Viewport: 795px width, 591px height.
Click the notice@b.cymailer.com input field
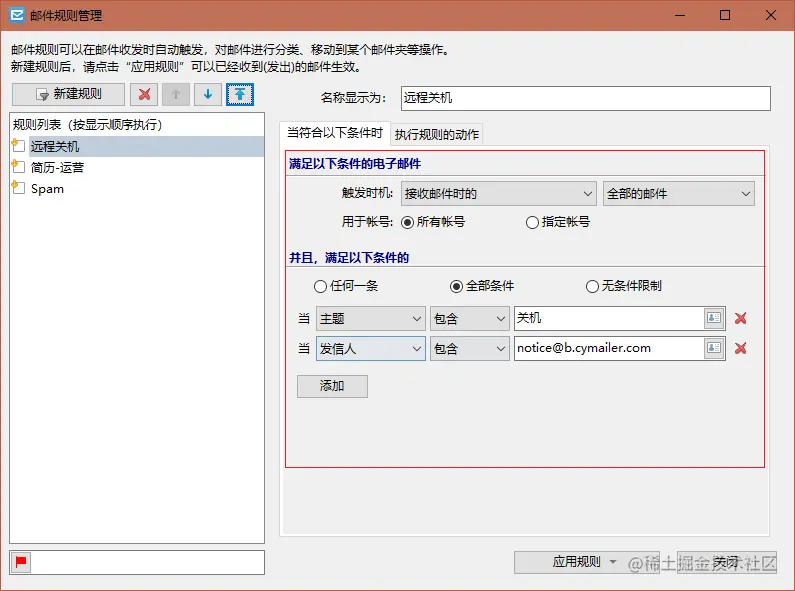tap(609, 348)
